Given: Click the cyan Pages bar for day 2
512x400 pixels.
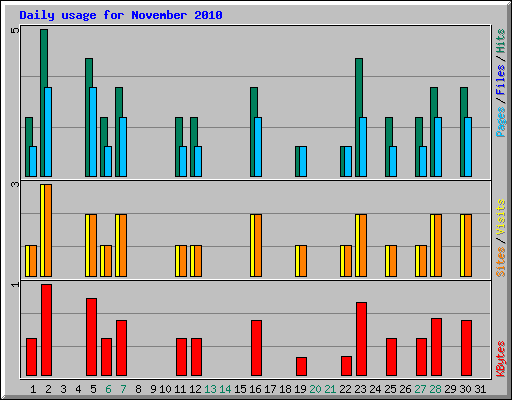Looking at the screenshot, I should pyautogui.click(x=48, y=132).
